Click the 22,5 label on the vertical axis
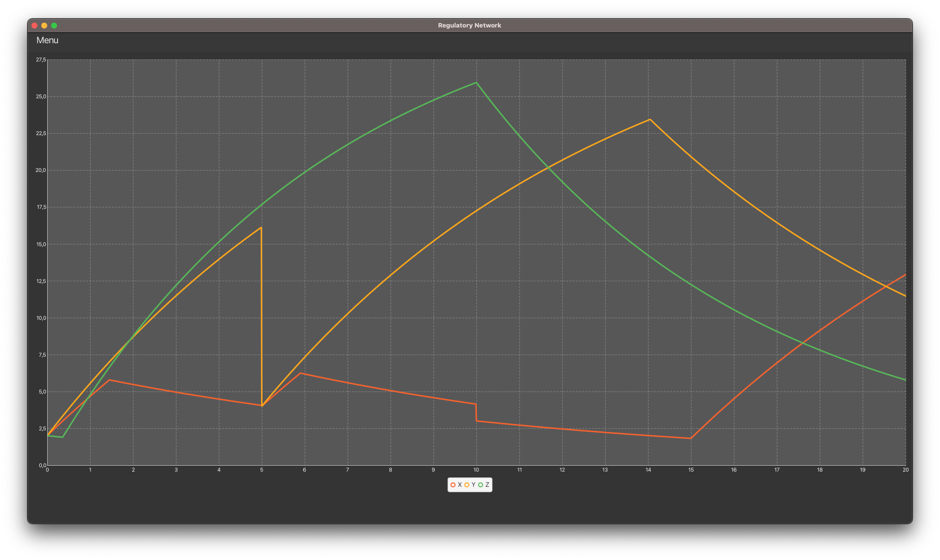The image size is (940, 560). coord(41,134)
